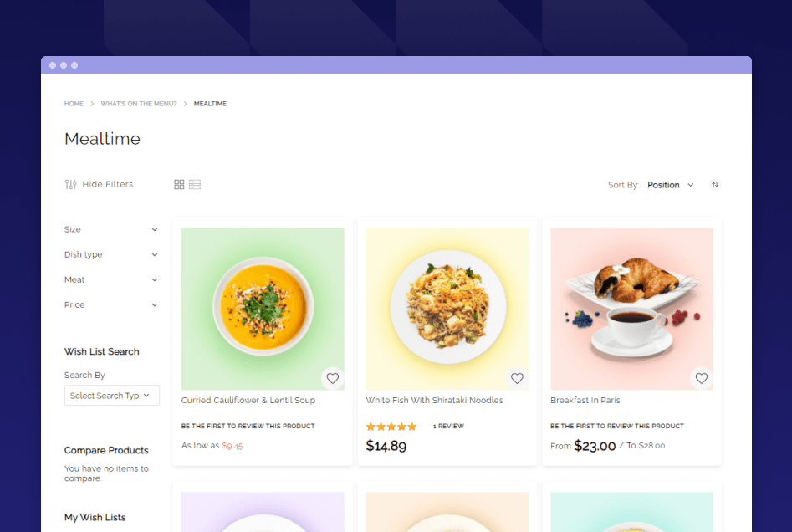
Task: Click the five-star rating on White Fish
Action: 391,427
